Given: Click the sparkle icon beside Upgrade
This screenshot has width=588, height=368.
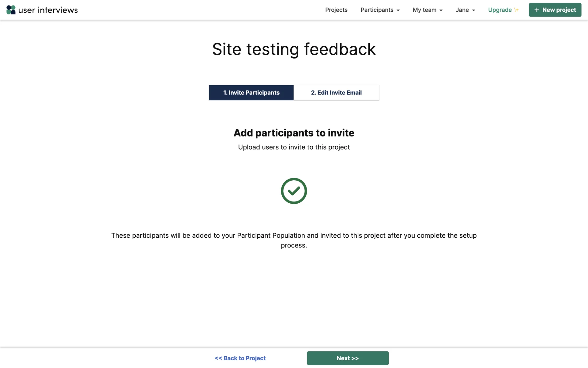Looking at the screenshot, I should pos(516,10).
